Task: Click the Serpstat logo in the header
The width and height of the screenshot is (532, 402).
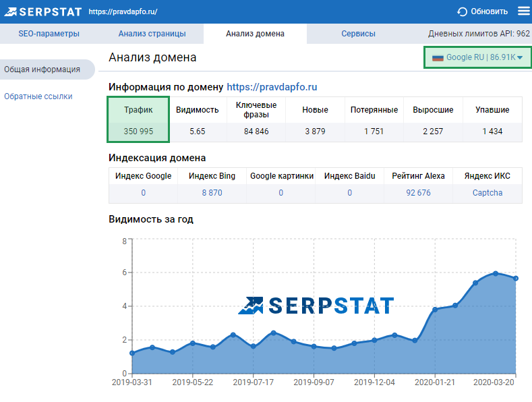Action: click(43, 11)
